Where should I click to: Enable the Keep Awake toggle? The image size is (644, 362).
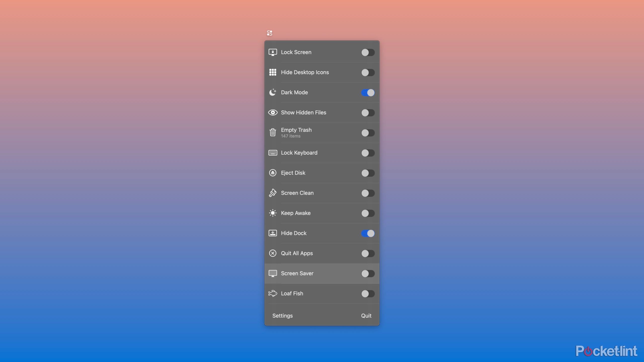coord(368,213)
